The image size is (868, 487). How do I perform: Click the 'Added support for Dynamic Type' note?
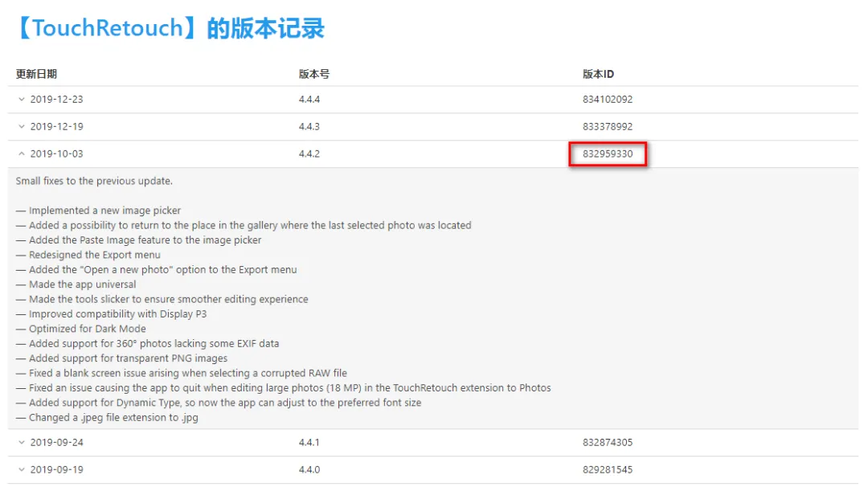click(x=219, y=403)
